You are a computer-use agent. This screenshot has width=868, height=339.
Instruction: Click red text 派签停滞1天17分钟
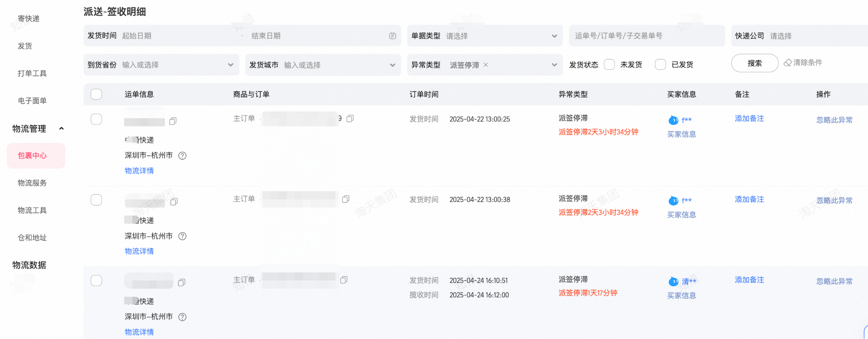coord(588,293)
